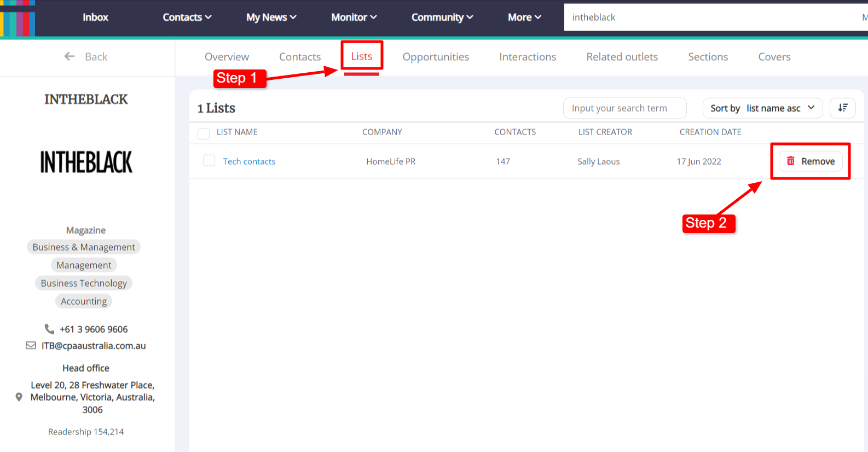Click the Management tag
Screen dimensions: 868x452
[x=84, y=265]
